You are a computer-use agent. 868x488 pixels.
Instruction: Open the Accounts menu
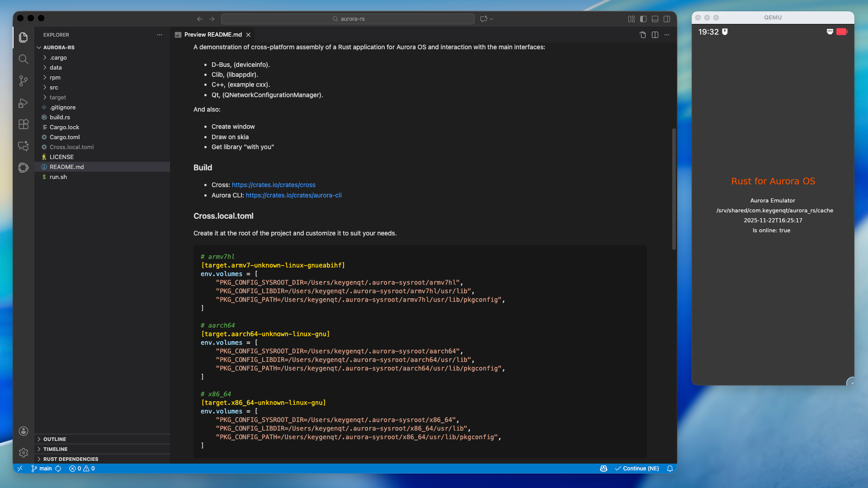pos(24,431)
